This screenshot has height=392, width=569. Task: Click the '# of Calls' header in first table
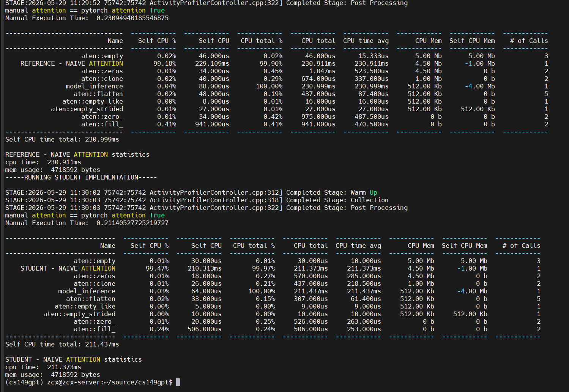529,41
